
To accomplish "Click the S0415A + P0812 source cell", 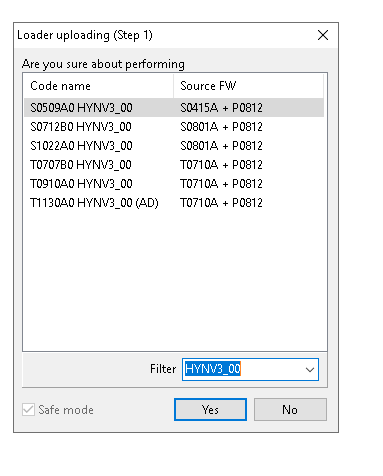I will click(221, 108).
